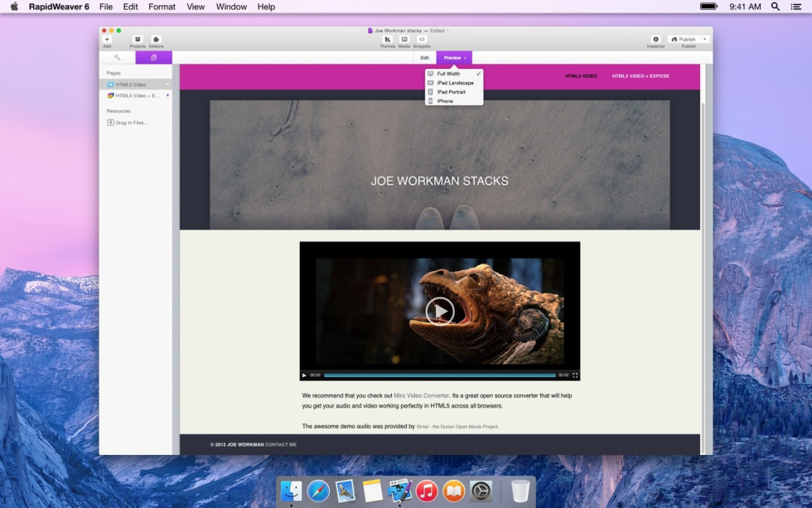Open the Trash in the Dock
The width and height of the screenshot is (812, 508).
(520, 491)
